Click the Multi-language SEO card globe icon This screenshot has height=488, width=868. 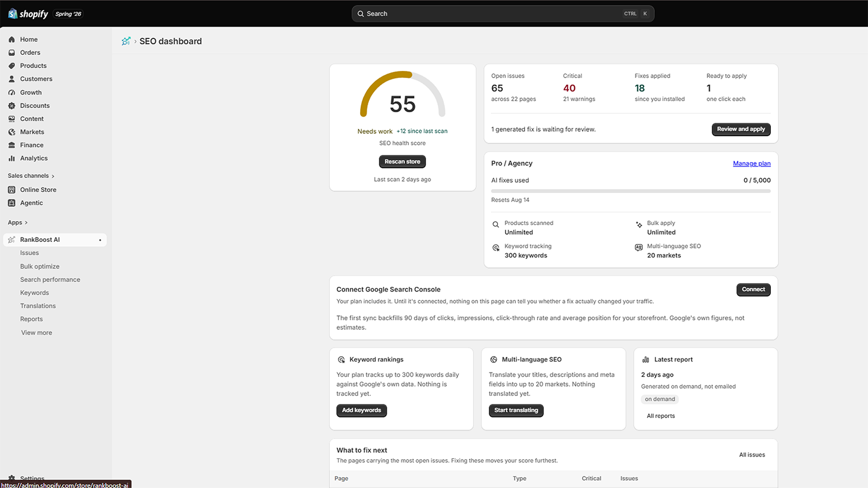(x=494, y=359)
